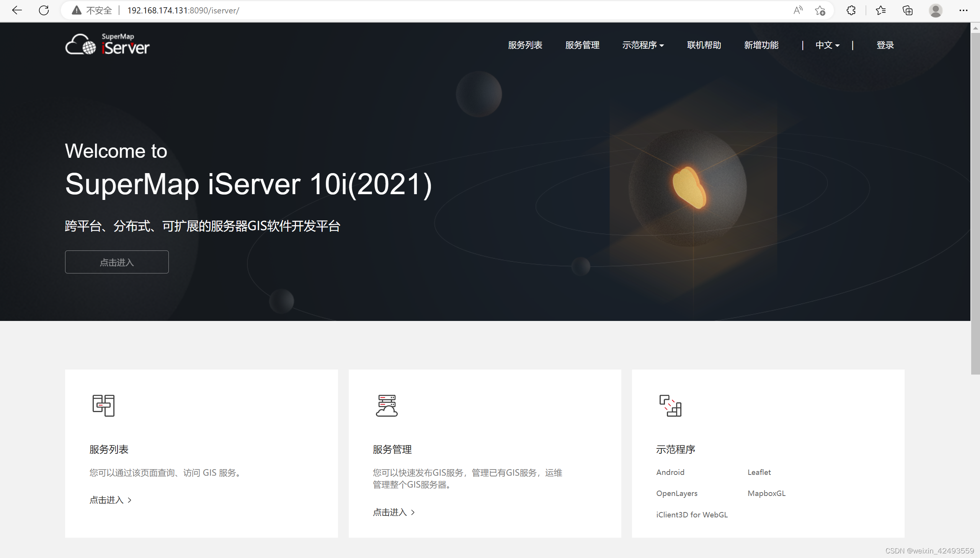Add this page to favorites star icon
The width and height of the screenshot is (980, 558).
[820, 10]
